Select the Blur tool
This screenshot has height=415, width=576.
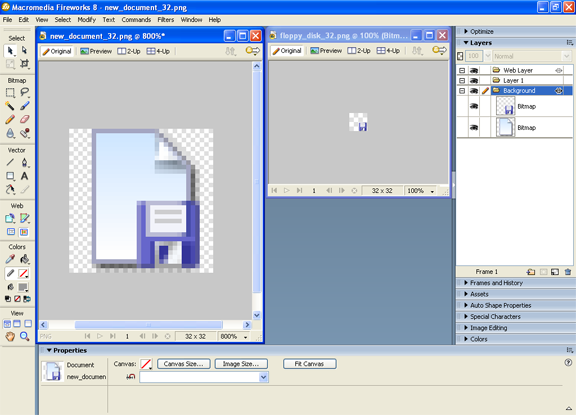point(10,133)
